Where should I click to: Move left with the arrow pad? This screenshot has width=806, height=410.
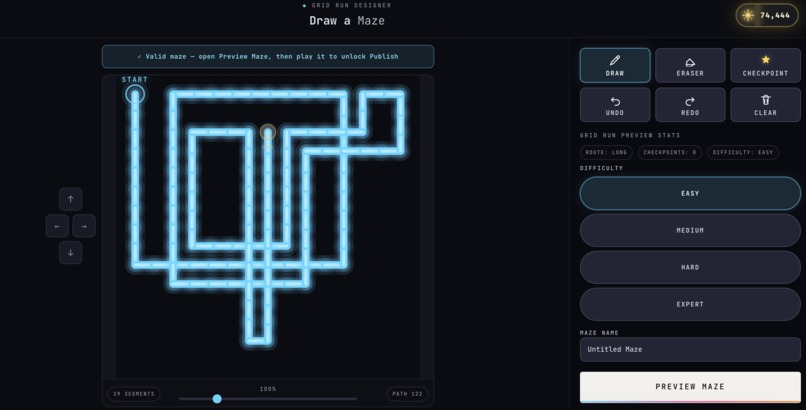pos(57,226)
